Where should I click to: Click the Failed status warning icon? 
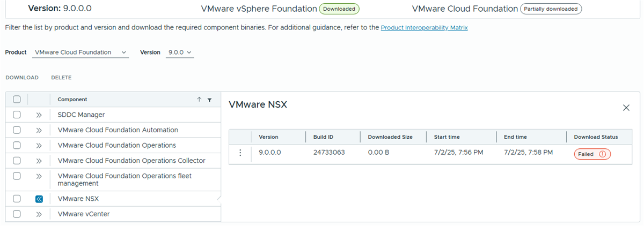pos(602,154)
